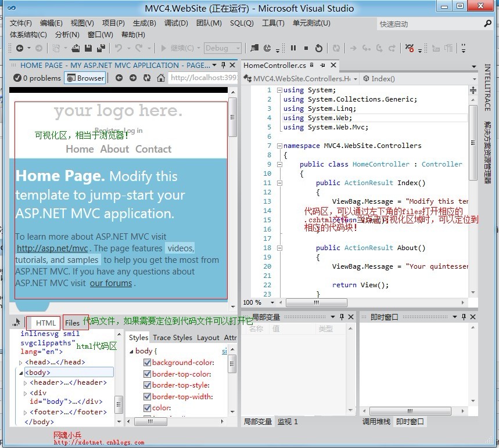
Task: Click the our forums link
Action: 111,283
